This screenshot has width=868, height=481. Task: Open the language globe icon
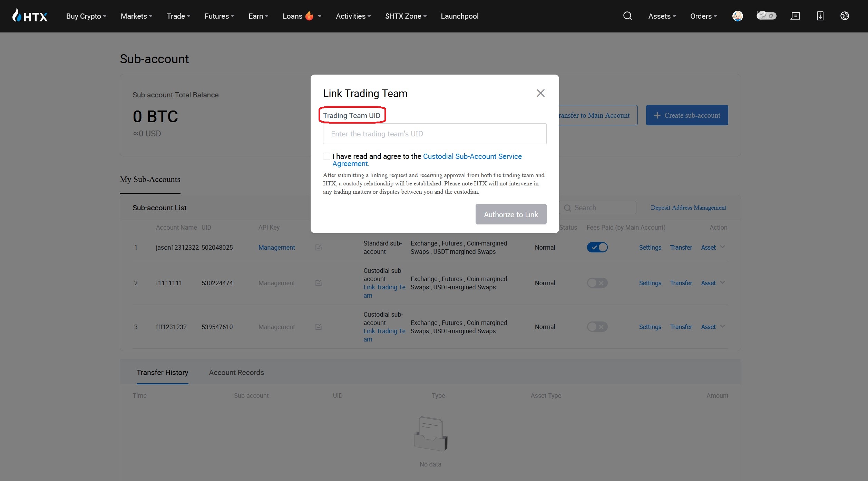[844, 16]
